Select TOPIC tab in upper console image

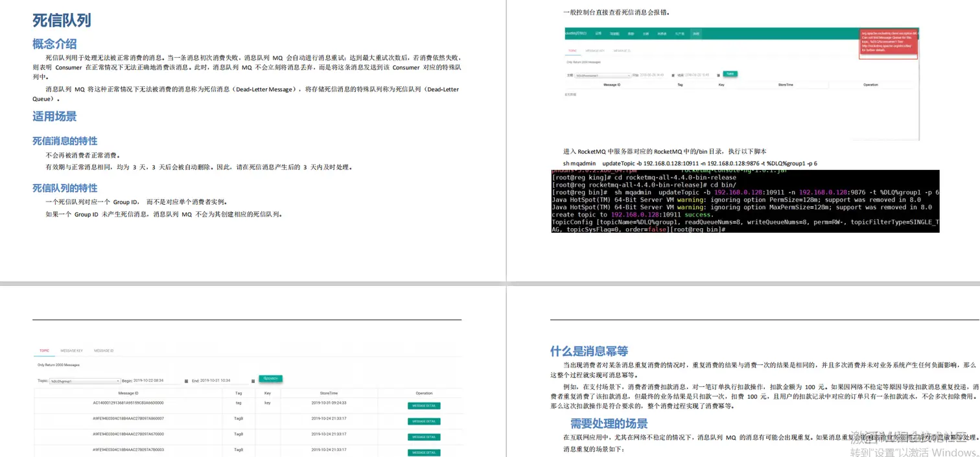(x=572, y=51)
